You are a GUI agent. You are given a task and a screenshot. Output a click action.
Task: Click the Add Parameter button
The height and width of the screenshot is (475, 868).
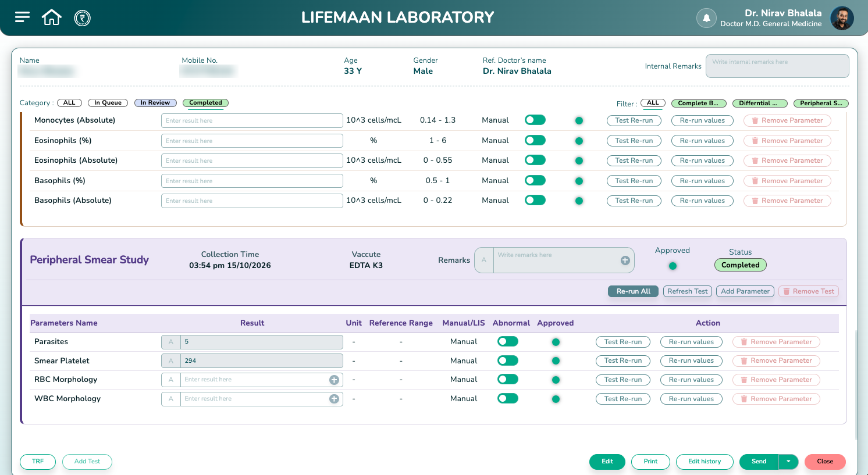745,291
